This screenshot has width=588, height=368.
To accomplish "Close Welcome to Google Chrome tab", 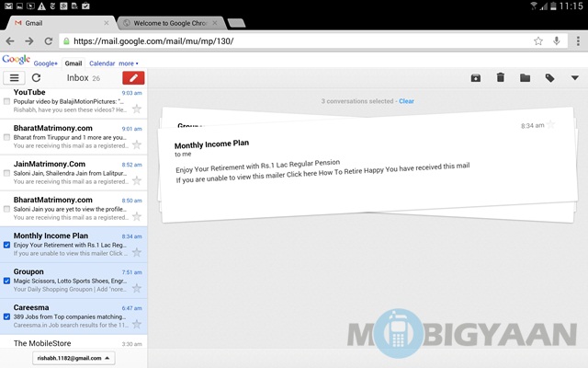I will click(x=214, y=23).
